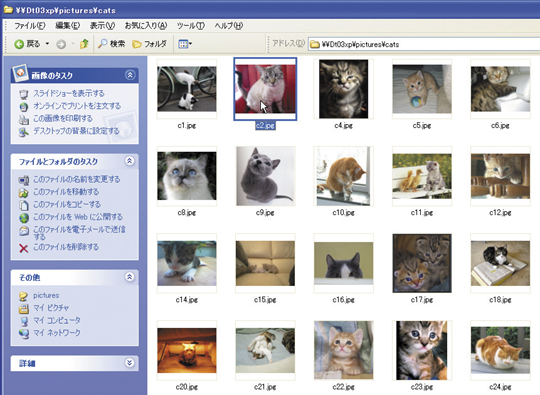The image size is (540, 395).
Task: Open マイ コンピュータ link
Action: 57,321
